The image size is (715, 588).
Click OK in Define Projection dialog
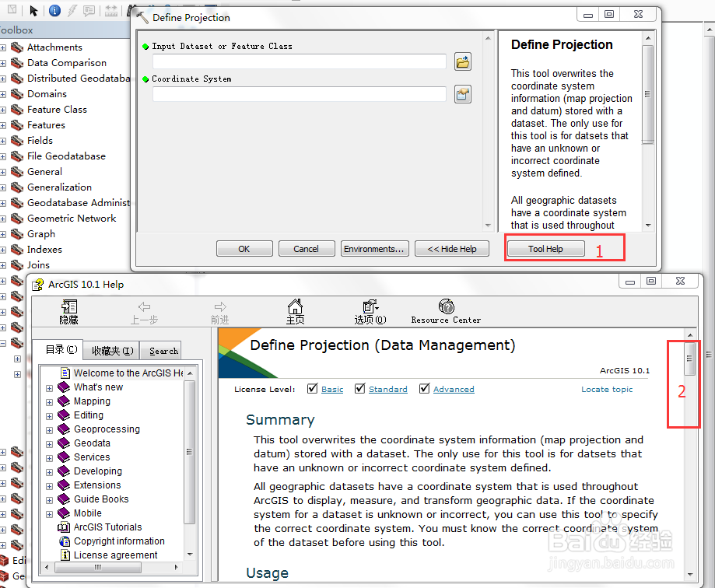pyautogui.click(x=244, y=249)
